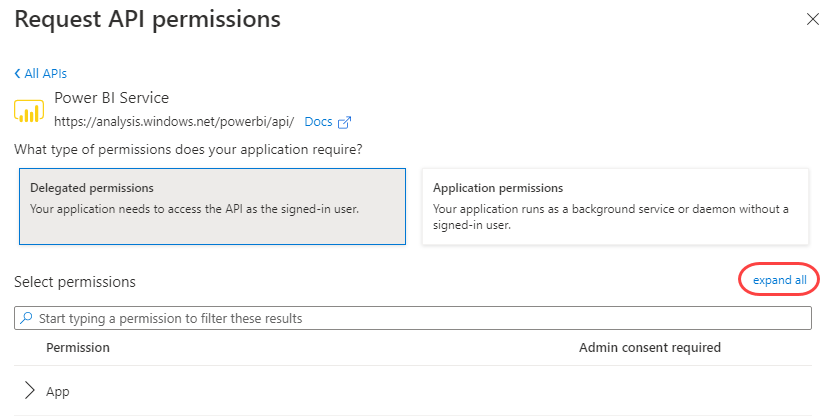Click the back chevron before All APIs

click(x=17, y=73)
